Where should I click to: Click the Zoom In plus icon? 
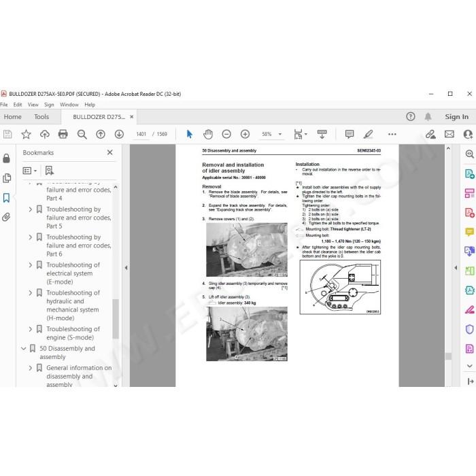[245, 134]
